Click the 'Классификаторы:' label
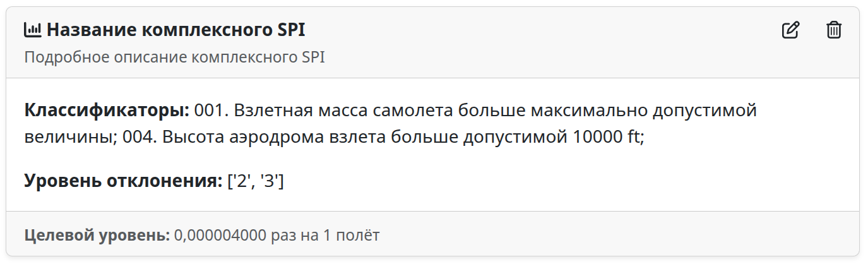Viewport: 868px width, 264px height. tap(107, 111)
